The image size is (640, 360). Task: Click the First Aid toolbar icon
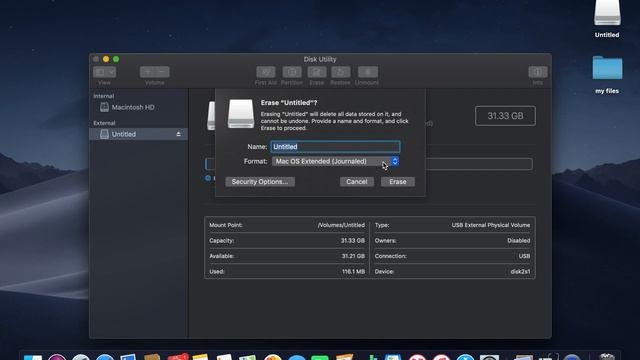tap(266, 72)
